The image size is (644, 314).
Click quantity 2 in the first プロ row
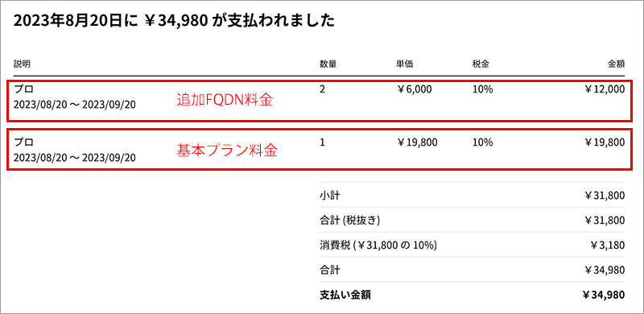(322, 89)
